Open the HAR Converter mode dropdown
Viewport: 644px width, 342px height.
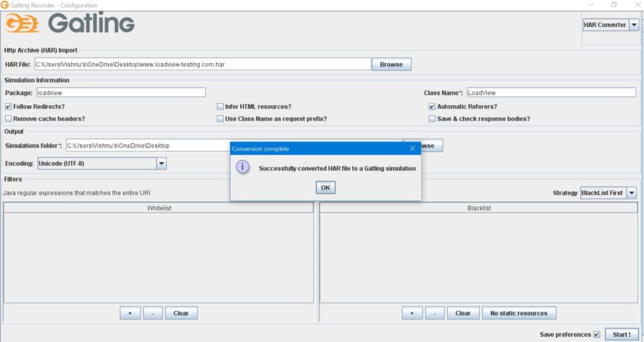[633, 25]
